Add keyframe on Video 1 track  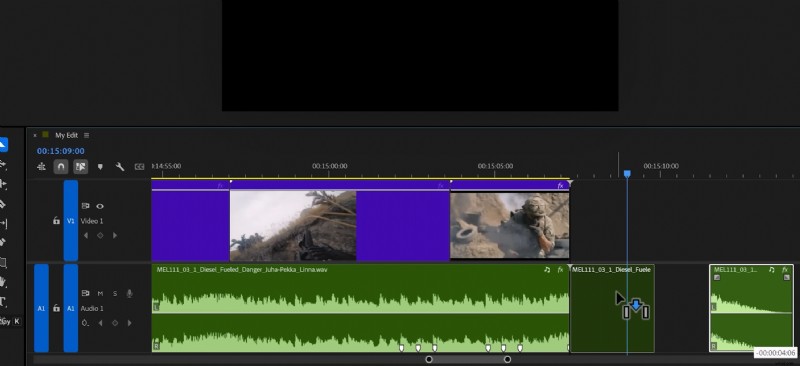(x=100, y=235)
